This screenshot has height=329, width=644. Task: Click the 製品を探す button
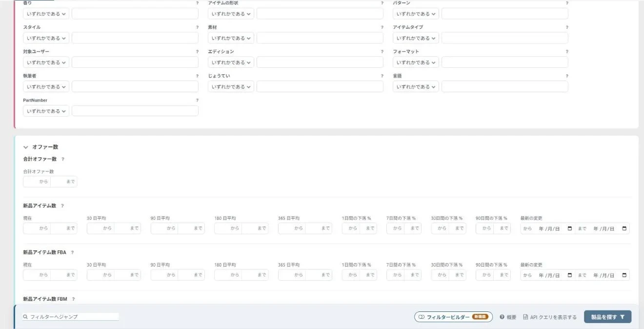[607, 317]
